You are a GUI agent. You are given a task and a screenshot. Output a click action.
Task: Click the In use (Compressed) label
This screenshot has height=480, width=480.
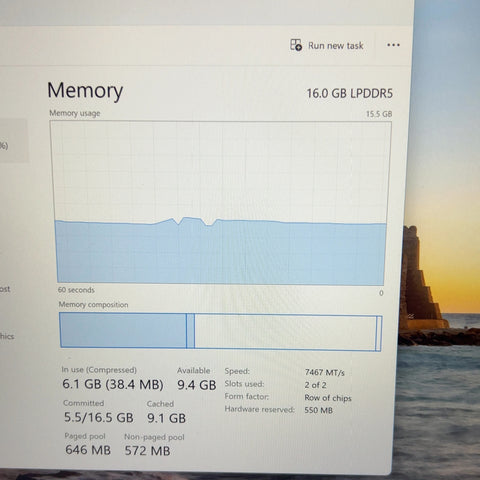click(99, 370)
